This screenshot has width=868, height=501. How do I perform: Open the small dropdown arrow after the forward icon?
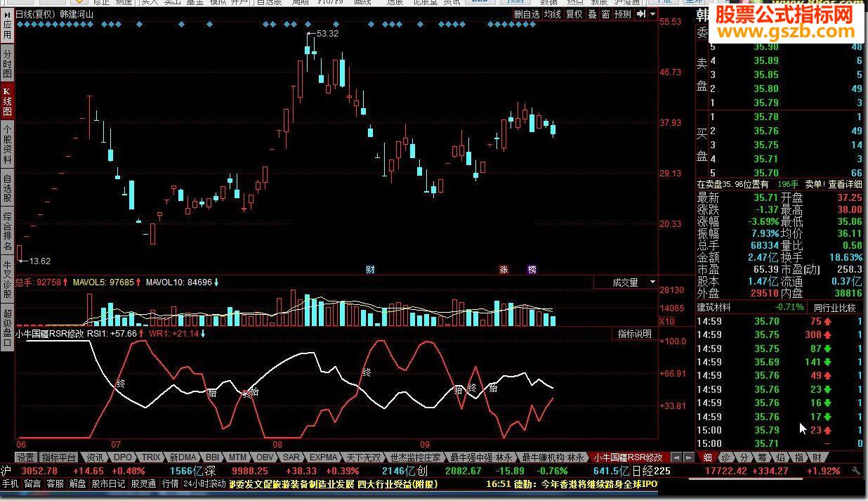[x=652, y=13]
